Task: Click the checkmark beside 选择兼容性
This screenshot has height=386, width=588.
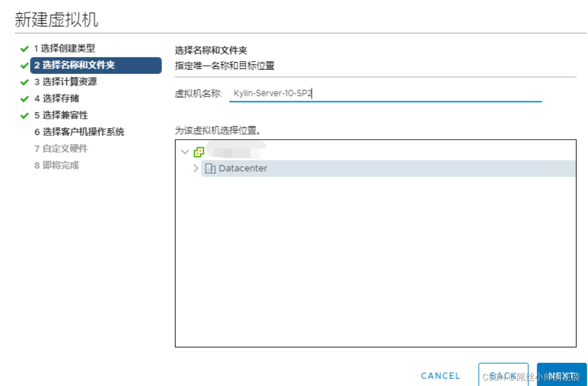Action: point(26,115)
